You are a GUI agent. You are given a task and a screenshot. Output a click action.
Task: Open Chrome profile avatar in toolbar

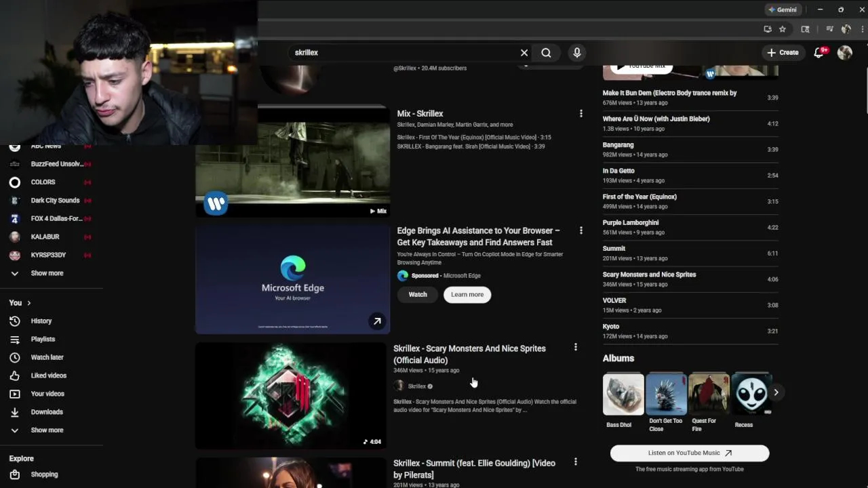click(x=846, y=29)
